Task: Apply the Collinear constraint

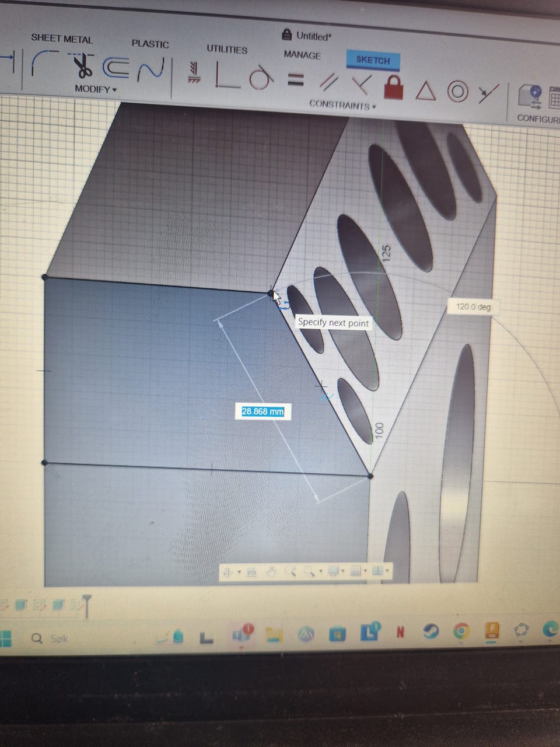Action: tap(488, 93)
